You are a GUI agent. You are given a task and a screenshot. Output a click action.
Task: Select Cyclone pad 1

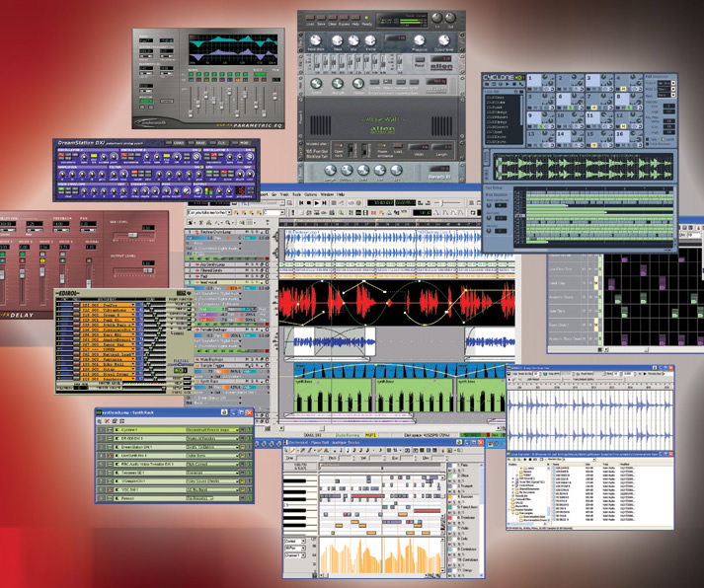(x=535, y=81)
